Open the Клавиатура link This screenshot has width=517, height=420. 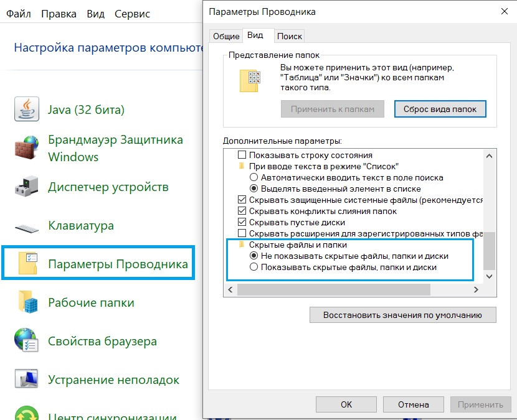tap(81, 225)
